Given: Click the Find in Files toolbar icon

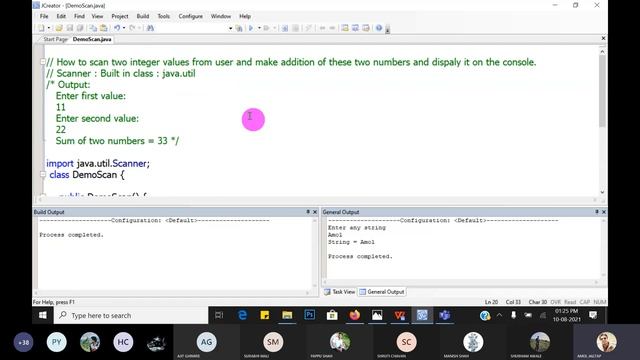Looking at the screenshot, I should 239,28.
